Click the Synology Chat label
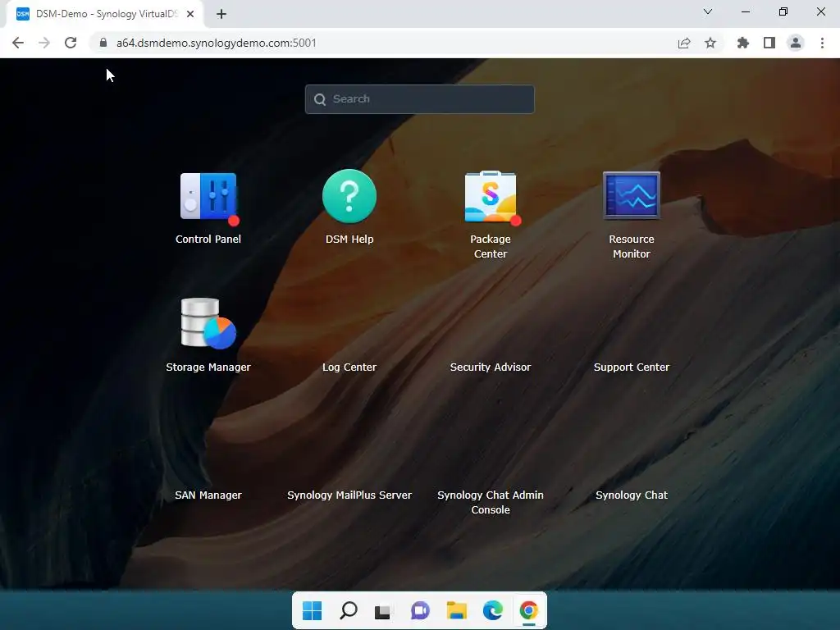Viewport: 840px width, 630px height. [x=632, y=495]
